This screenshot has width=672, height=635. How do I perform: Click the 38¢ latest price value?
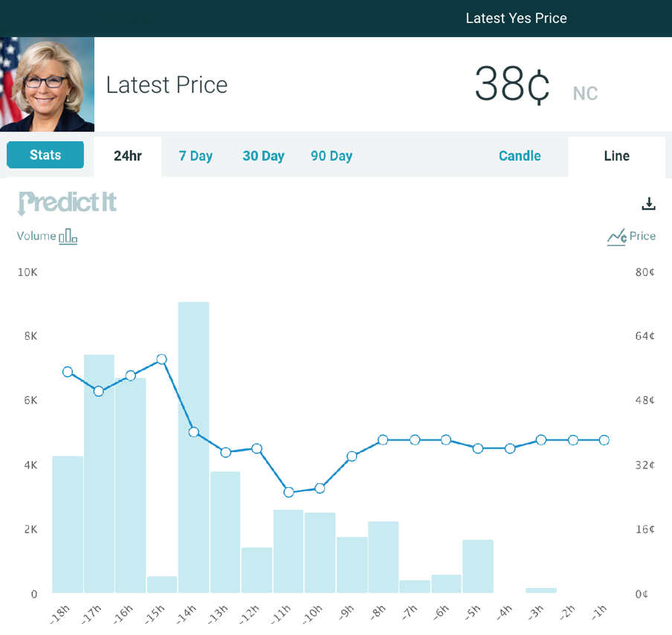coord(512,85)
